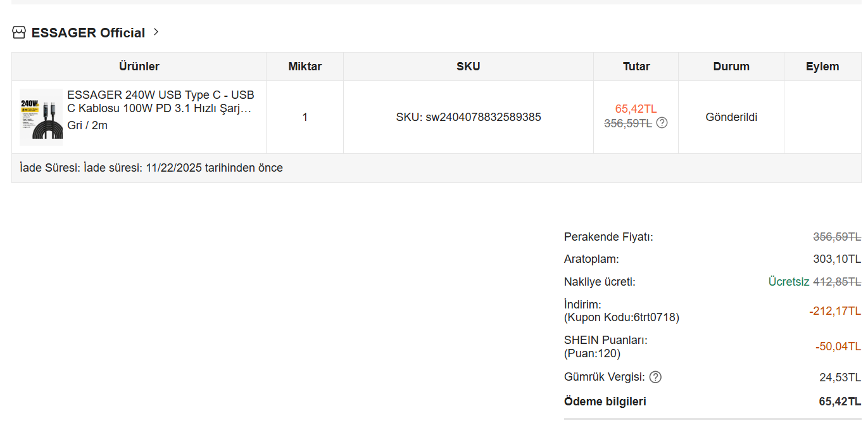Click the Gümrük Vergisi help icon
Image resolution: width=868 pixels, height=425 pixels.
click(x=655, y=377)
